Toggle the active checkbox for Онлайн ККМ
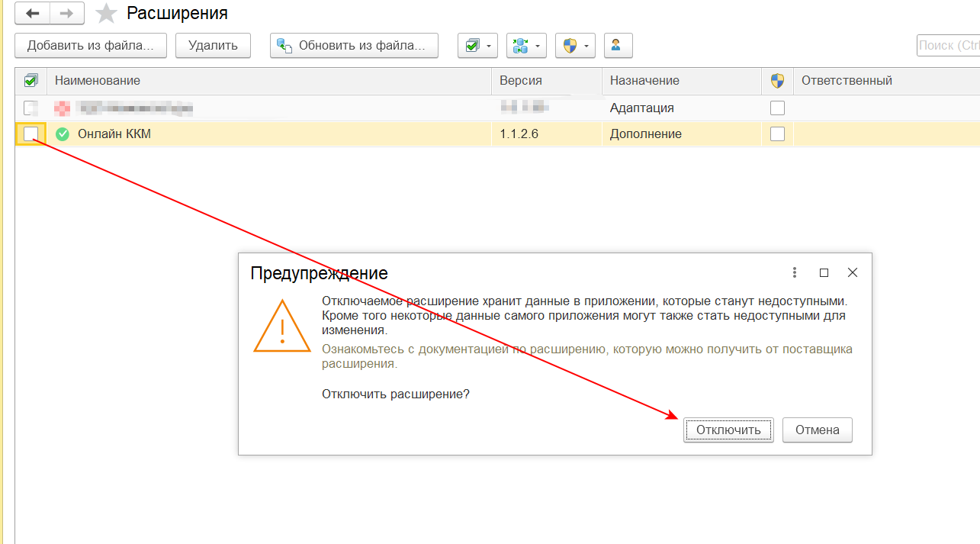980x544 pixels. (31, 134)
